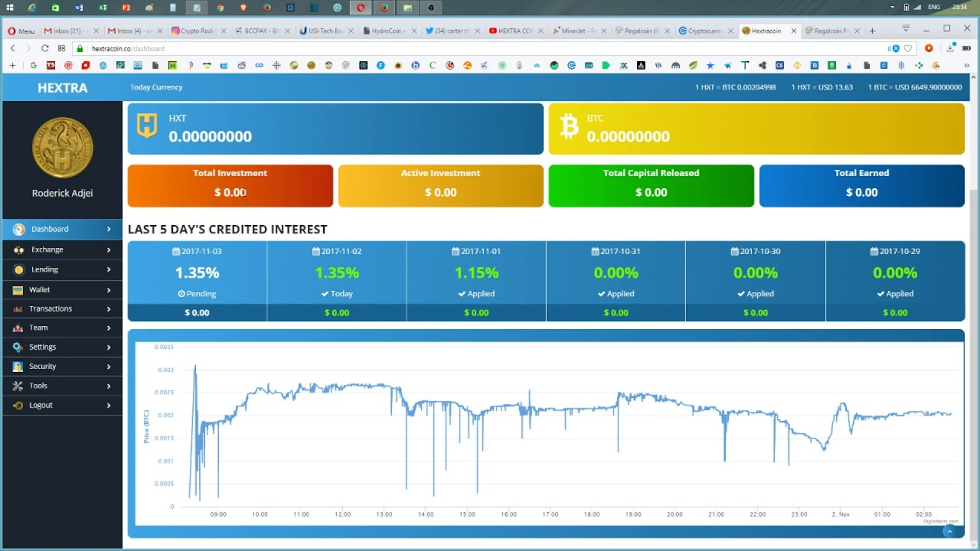Click the speed dial grid icon in toolbar
The height and width of the screenshot is (551, 980).
click(62, 48)
